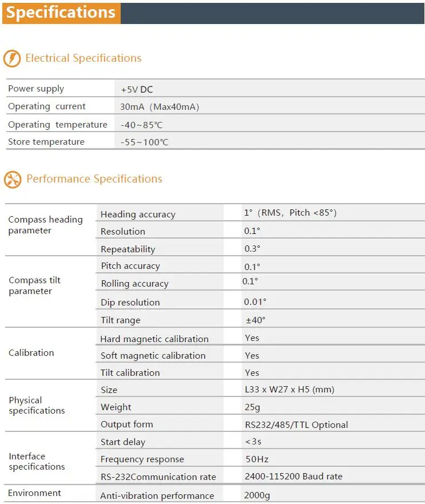Viewport: 425px width, 504px height.
Task: Click the wrench Performance Specifications icon
Action: (x=13, y=180)
